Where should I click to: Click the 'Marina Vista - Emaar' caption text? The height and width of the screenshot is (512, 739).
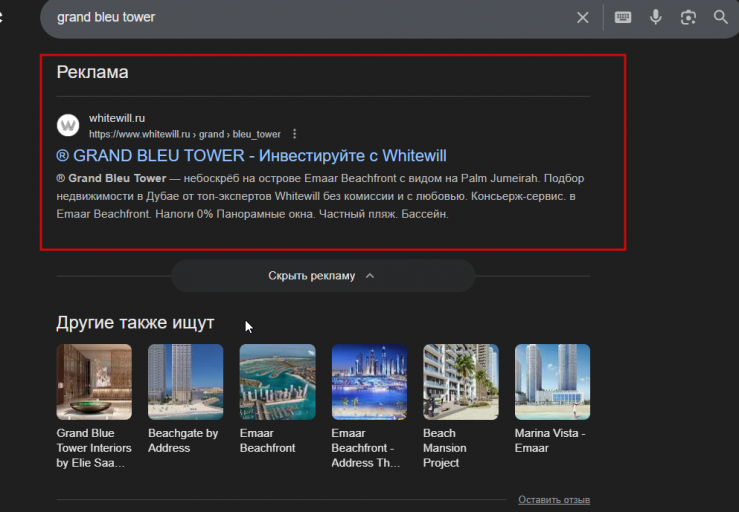coord(550,440)
